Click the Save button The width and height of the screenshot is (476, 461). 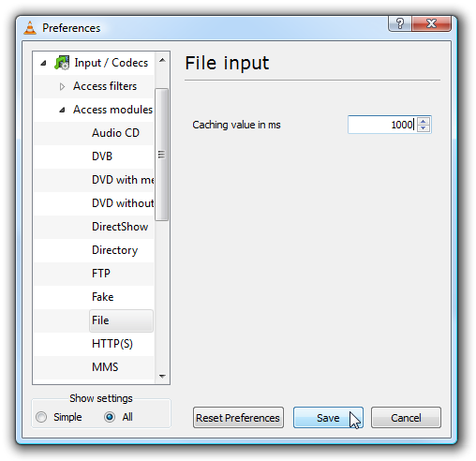pyautogui.click(x=328, y=418)
